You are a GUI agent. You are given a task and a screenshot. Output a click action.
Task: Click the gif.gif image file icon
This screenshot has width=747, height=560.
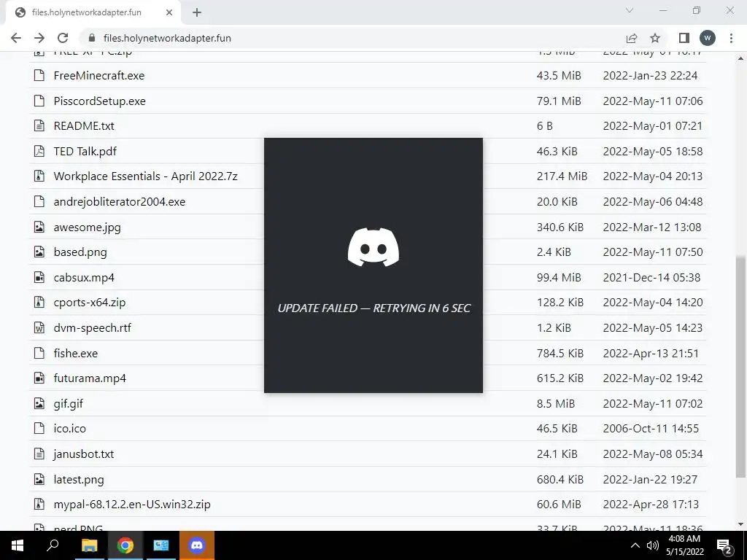(x=39, y=403)
